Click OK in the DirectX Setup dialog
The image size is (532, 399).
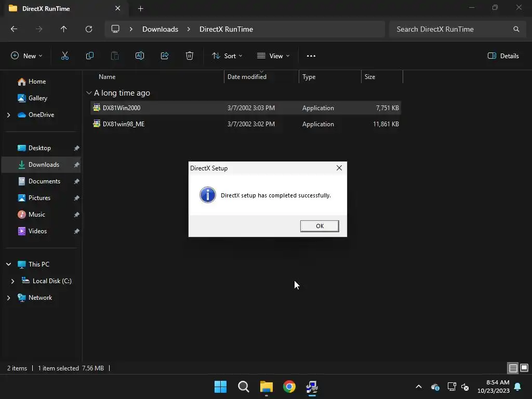tap(320, 226)
